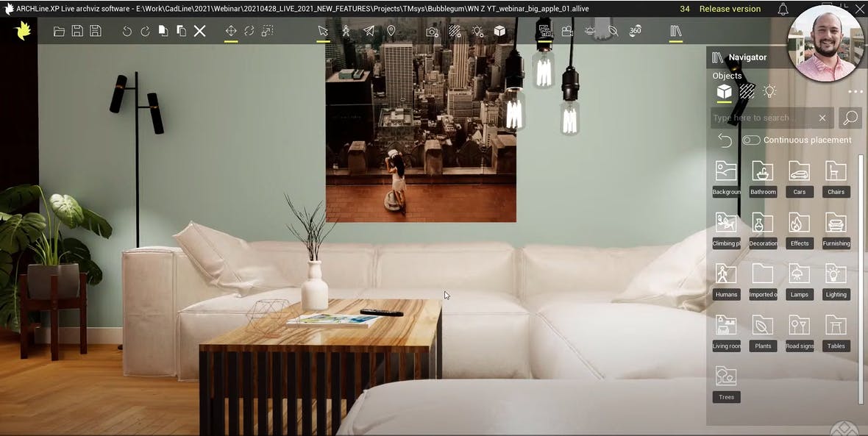Copy the selected object
The width and height of the screenshot is (868, 436).
163,31
